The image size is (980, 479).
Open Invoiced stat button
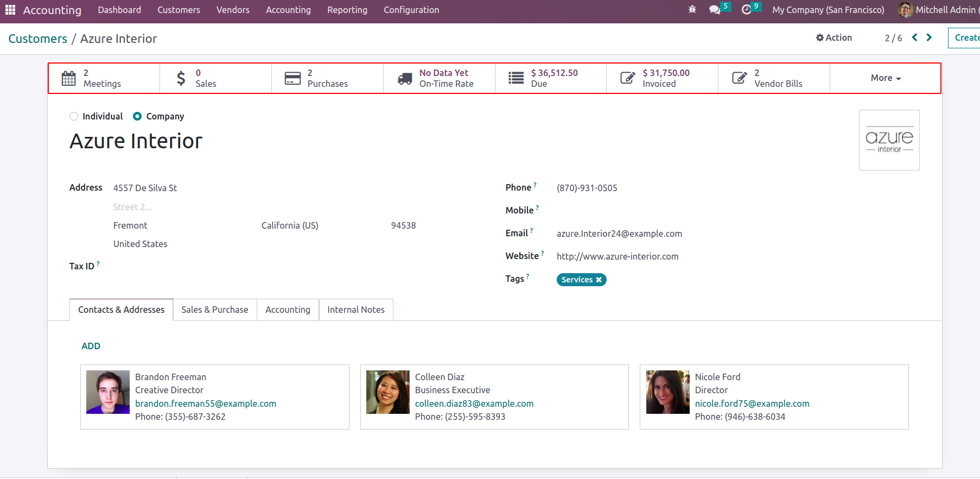click(x=663, y=78)
